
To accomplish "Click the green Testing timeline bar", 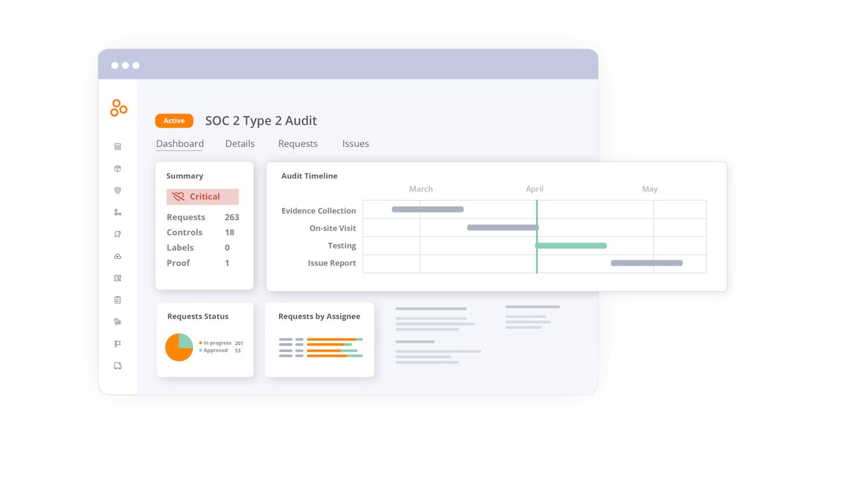I will [571, 246].
